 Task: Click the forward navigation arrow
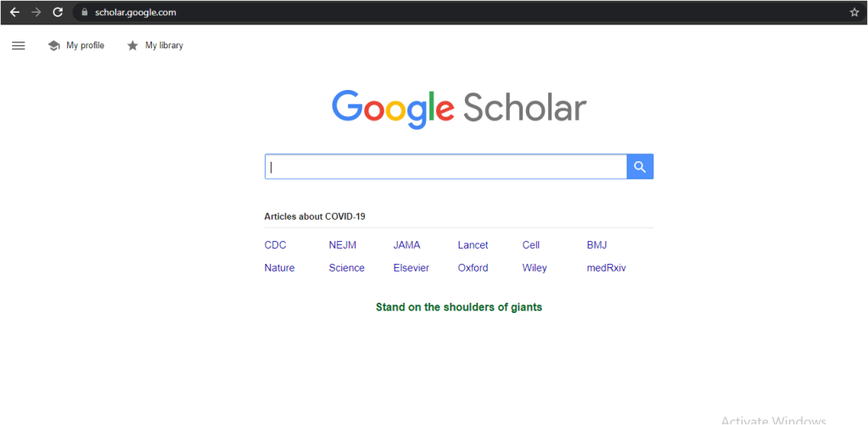[x=36, y=13]
